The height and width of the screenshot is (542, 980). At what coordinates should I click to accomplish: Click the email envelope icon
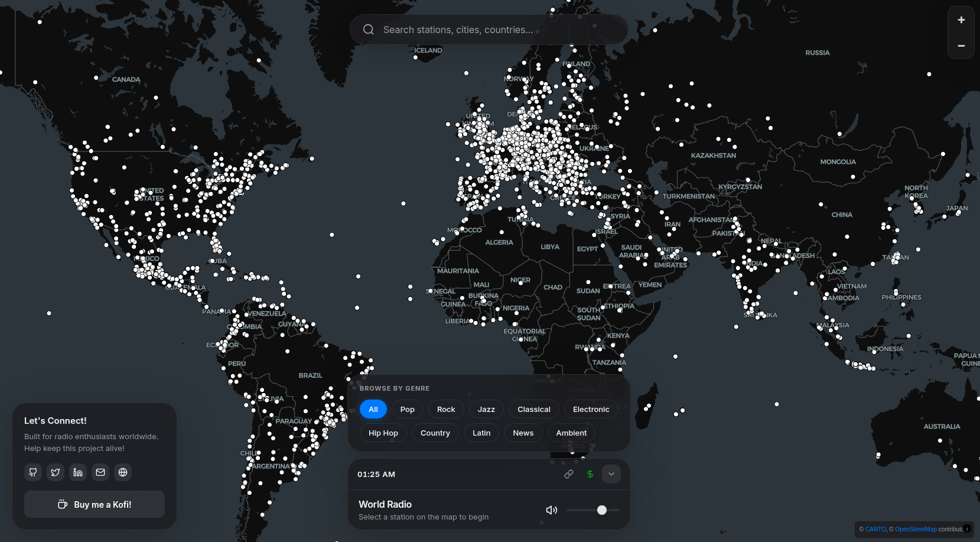[x=100, y=472]
